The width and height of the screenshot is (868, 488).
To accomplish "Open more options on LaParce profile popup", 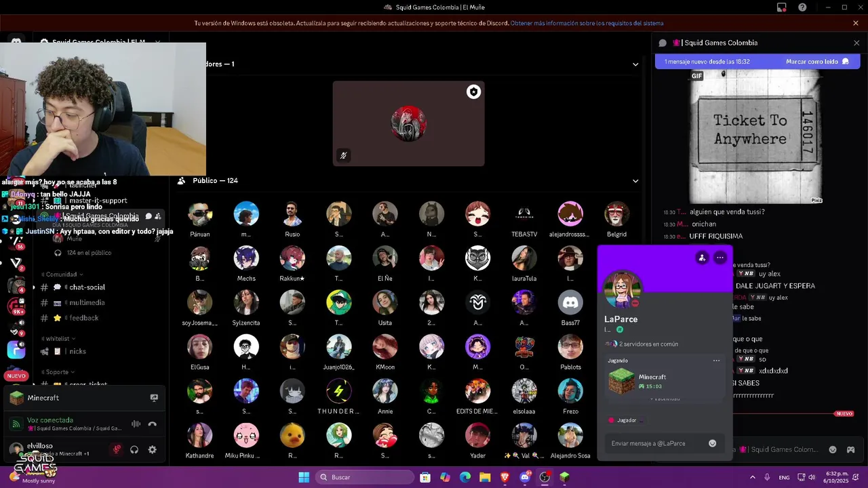I will 720,258.
